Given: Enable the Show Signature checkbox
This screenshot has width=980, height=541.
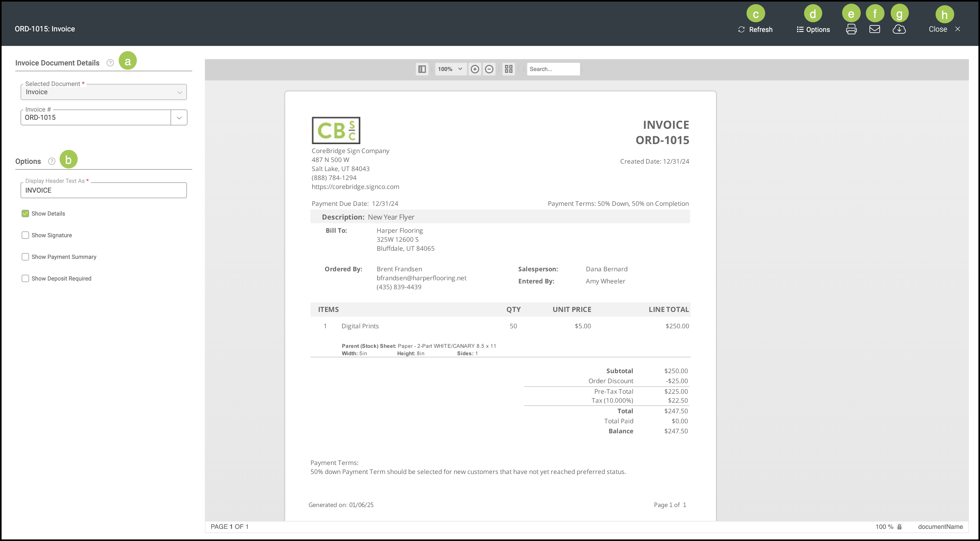Looking at the screenshot, I should click(26, 235).
